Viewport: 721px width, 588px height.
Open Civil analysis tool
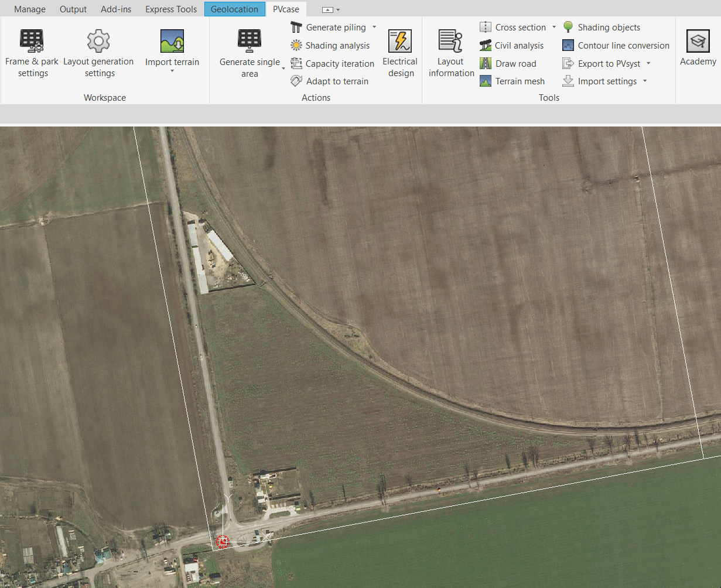click(512, 46)
